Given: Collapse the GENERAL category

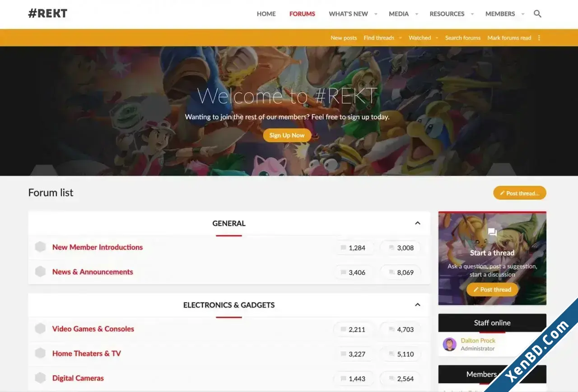Looking at the screenshot, I should 418,223.
